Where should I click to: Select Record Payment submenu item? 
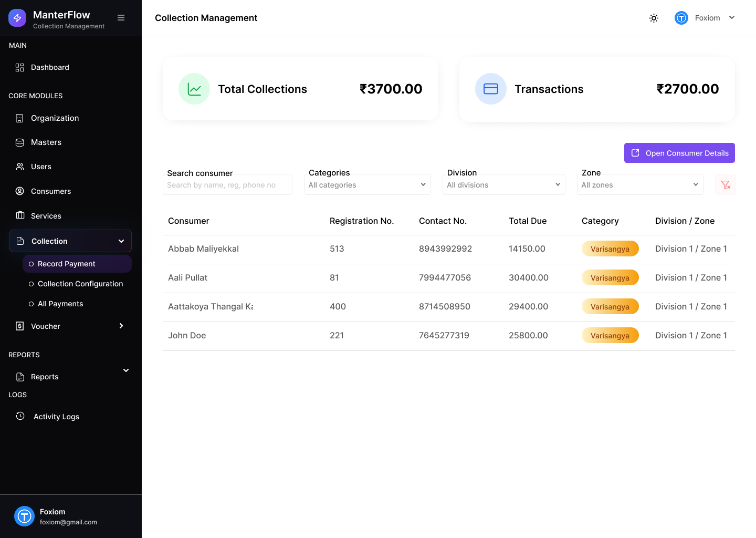(x=67, y=264)
